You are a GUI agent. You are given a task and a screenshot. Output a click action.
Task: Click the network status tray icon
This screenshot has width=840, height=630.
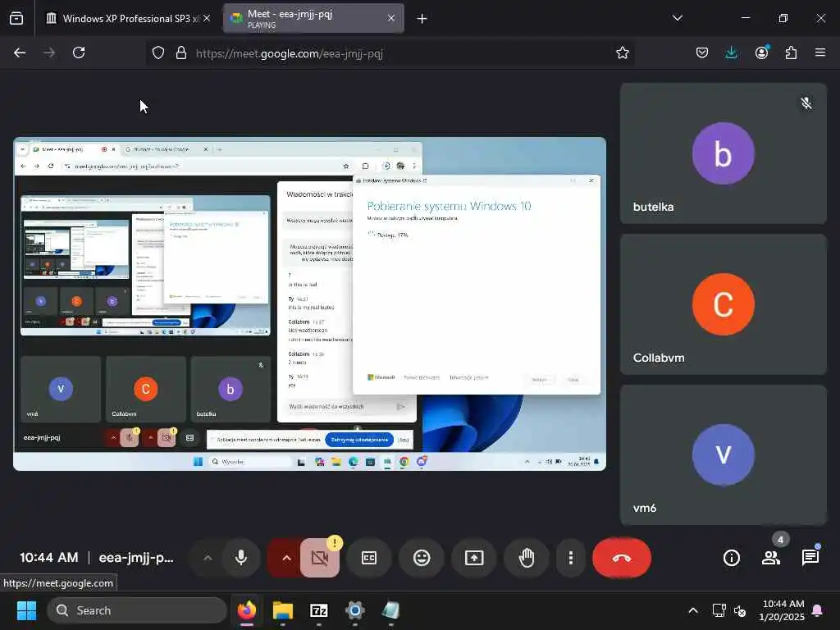[x=719, y=610]
